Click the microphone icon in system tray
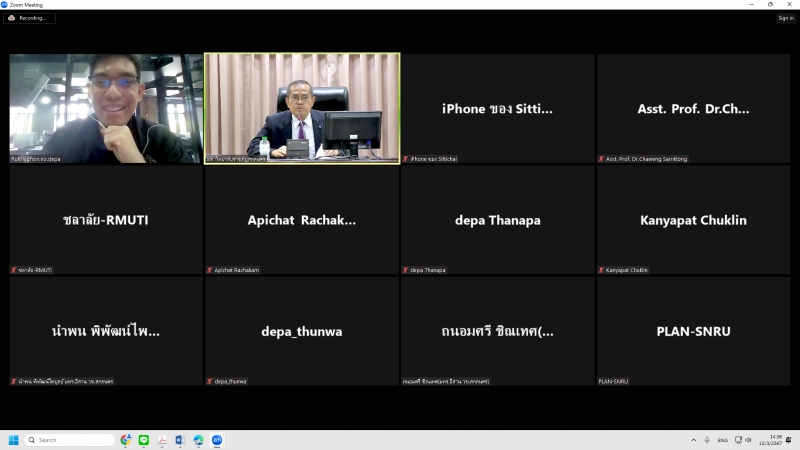800x450 pixels. click(x=707, y=440)
